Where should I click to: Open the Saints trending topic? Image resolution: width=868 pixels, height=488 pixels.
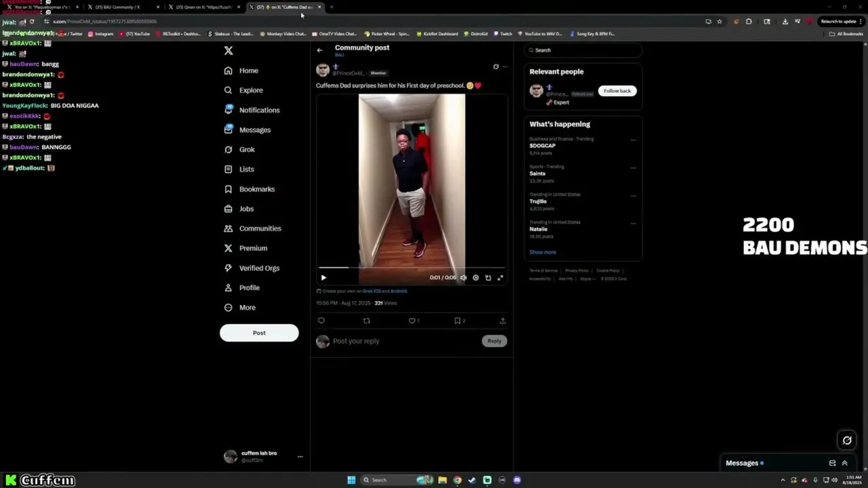pos(537,174)
